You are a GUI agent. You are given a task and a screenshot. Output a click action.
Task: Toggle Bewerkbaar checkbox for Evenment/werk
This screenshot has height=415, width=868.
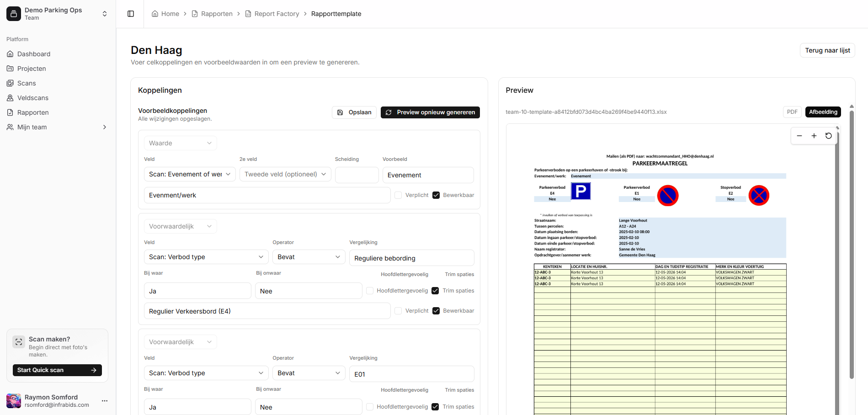(x=436, y=195)
